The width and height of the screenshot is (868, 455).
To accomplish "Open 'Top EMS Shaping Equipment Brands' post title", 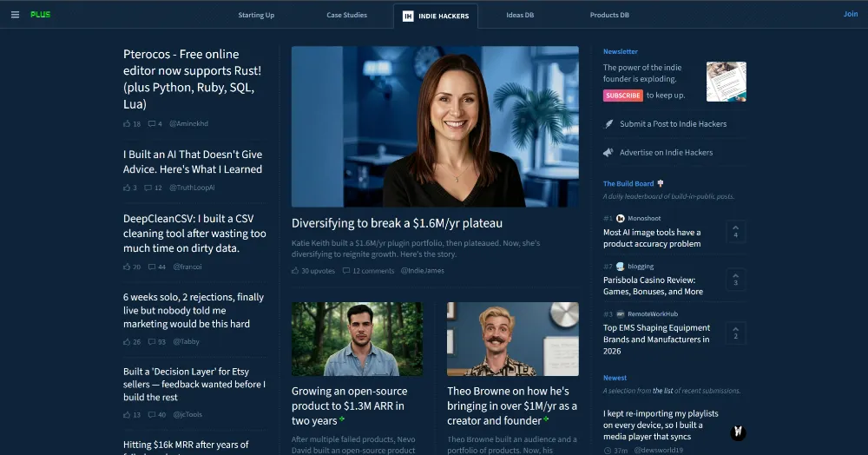I will click(656, 340).
